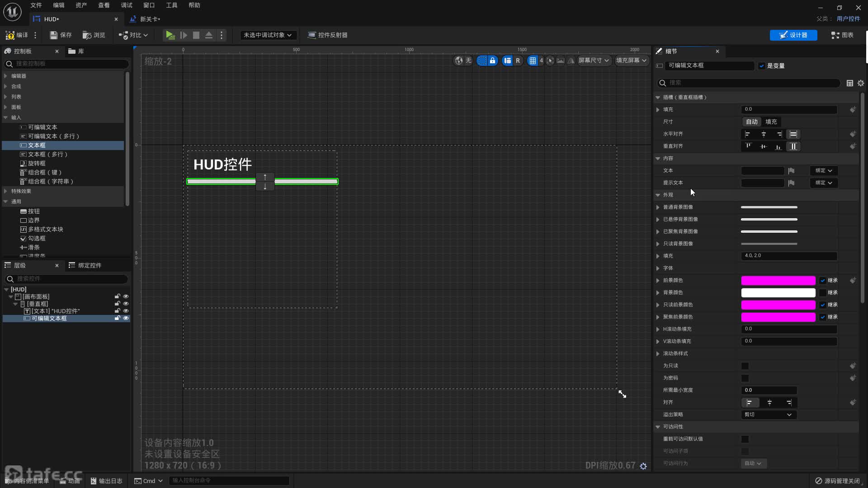Click the stop simulation square button
Viewport: 868px width, 488px height.
[196, 35]
